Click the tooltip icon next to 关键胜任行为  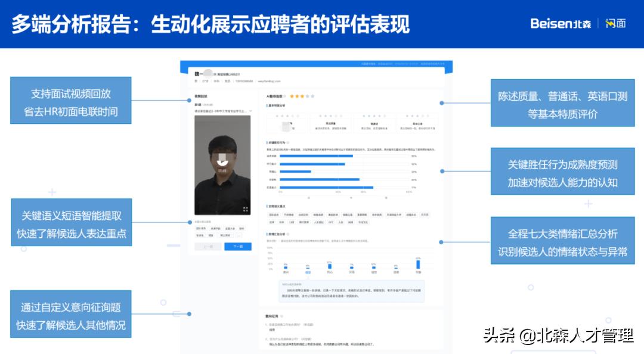288,143
